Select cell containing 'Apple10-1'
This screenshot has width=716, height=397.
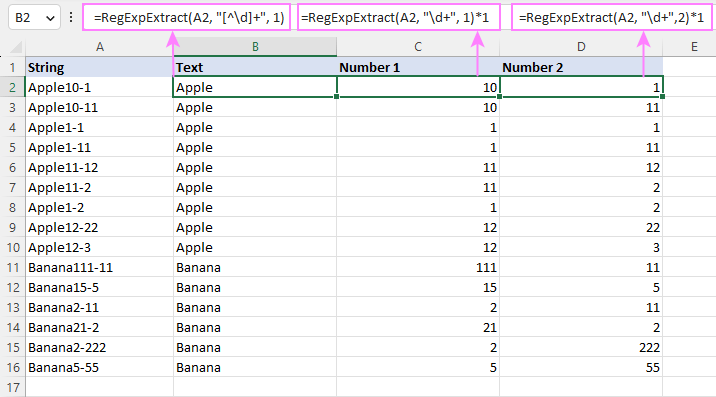(x=100, y=87)
